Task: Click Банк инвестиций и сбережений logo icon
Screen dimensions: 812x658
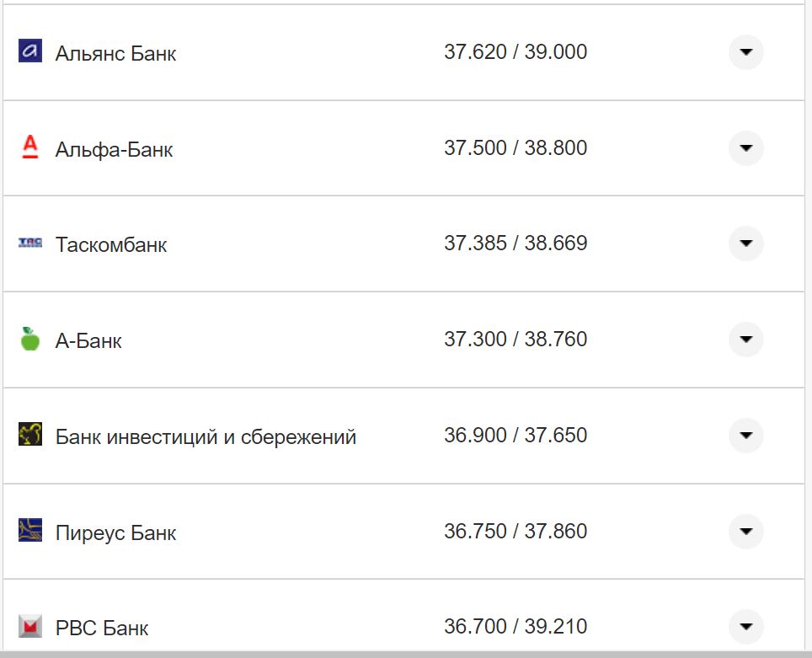Action: [30, 435]
